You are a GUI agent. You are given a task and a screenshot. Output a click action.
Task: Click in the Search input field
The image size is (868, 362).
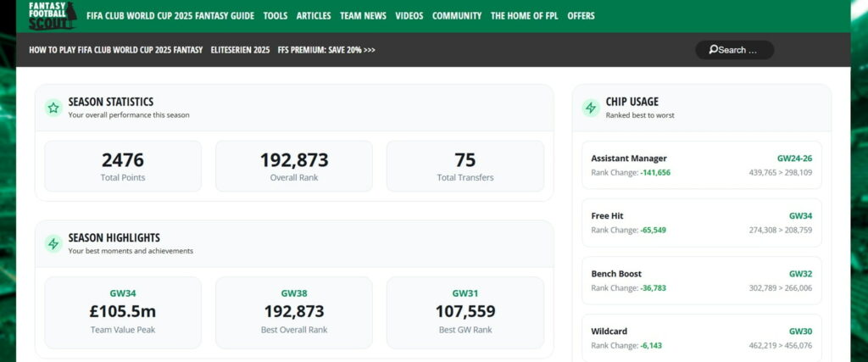coord(735,50)
